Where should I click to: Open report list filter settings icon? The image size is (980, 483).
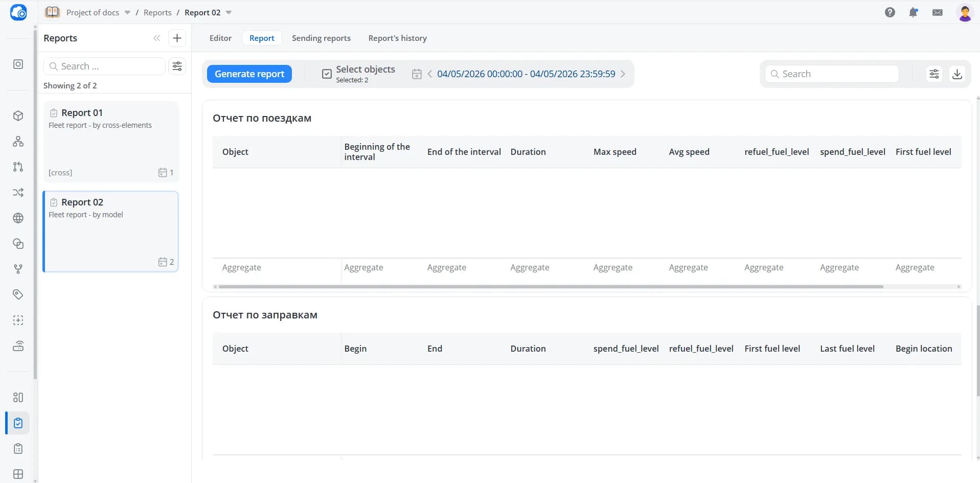tap(177, 66)
